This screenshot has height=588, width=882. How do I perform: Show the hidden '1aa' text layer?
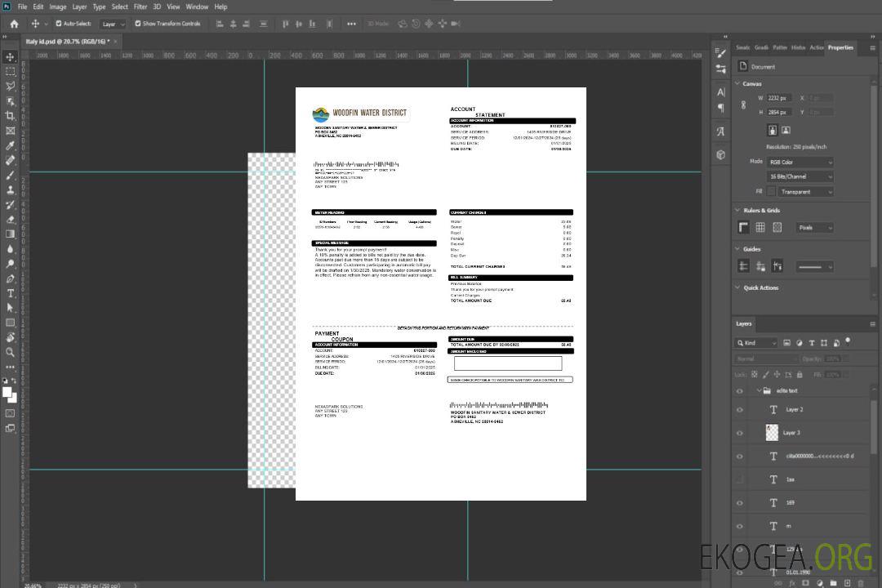pos(740,479)
